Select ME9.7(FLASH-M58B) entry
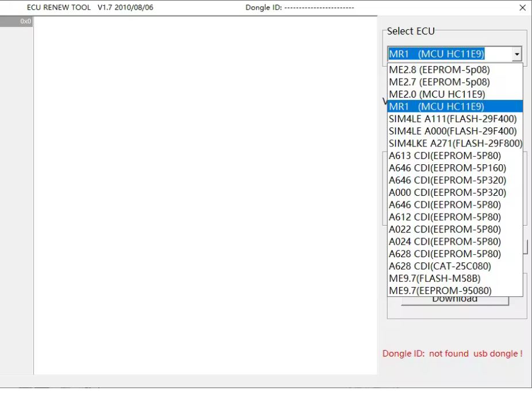 435,278
